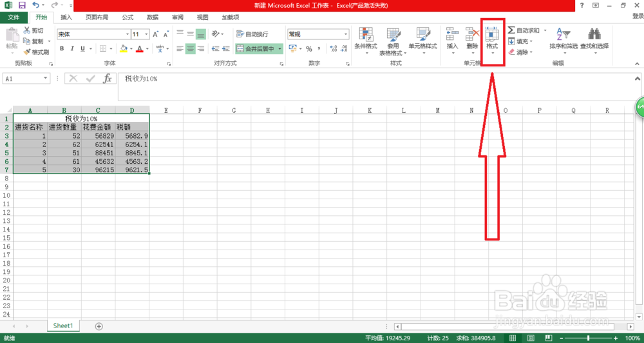This screenshot has width=644, height=343.
Task: Click the Format (格式) cells icon
Action: 492,34
